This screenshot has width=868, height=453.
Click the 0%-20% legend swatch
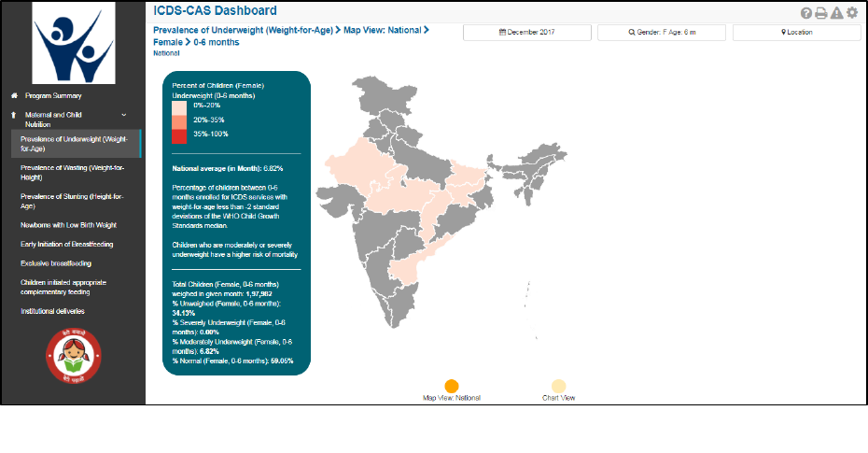click(179, 108)
